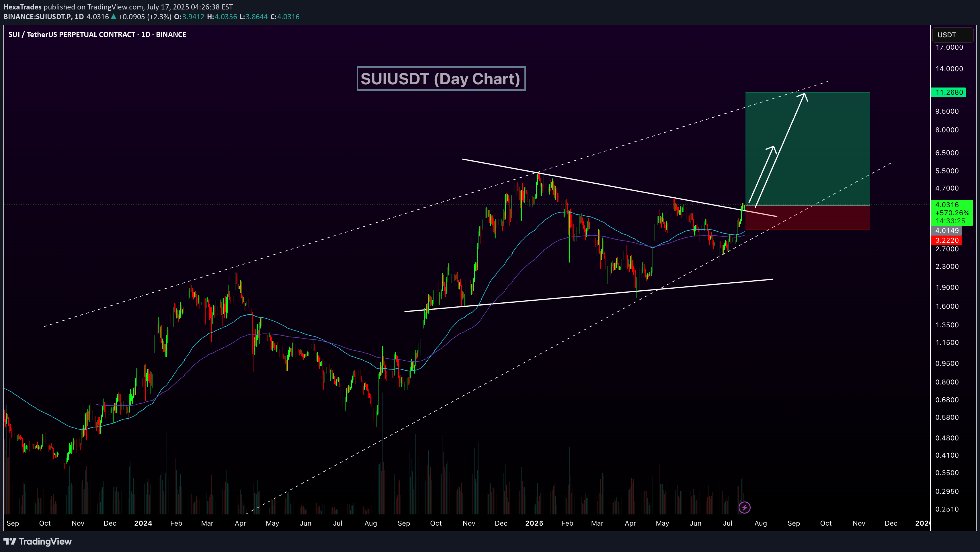Click the 0.6800 price axis label
Screen dimensions: 980x552
pos(947,400)
